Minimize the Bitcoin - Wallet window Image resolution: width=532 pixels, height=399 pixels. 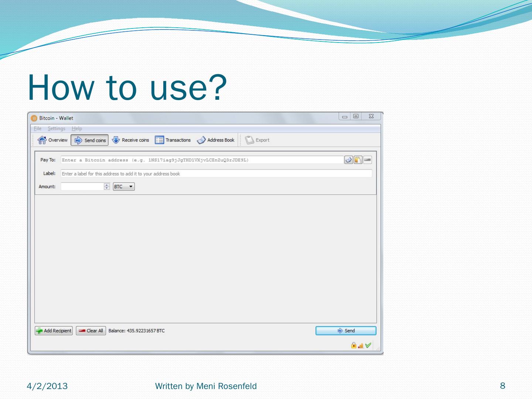point(345,116)
